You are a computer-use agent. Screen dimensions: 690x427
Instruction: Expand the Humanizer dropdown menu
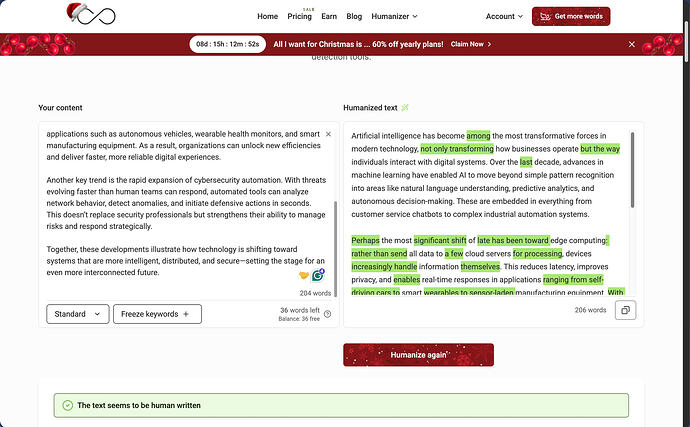point(394,16)
